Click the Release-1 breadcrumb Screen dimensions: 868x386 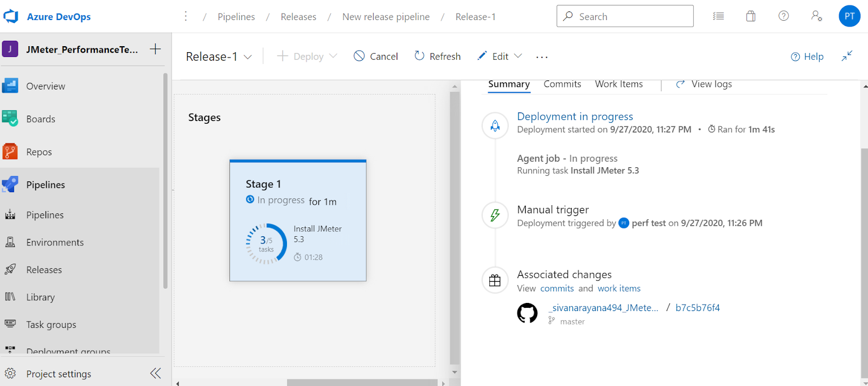point(475,17)
